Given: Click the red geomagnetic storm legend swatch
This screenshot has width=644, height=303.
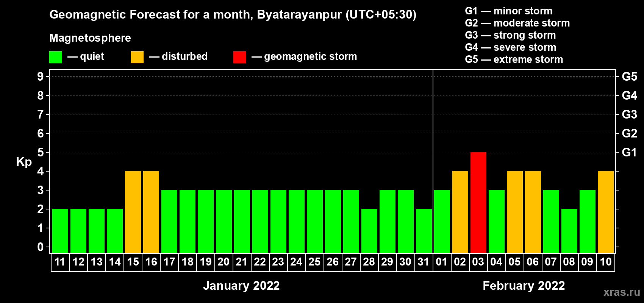Looking at the screenshot, I should tap(240, 57).
